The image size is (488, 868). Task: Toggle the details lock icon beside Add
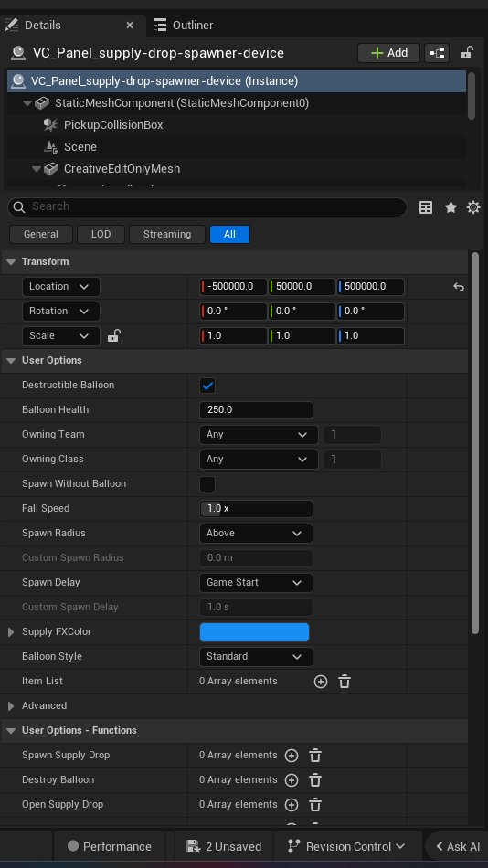click(466, 53)
